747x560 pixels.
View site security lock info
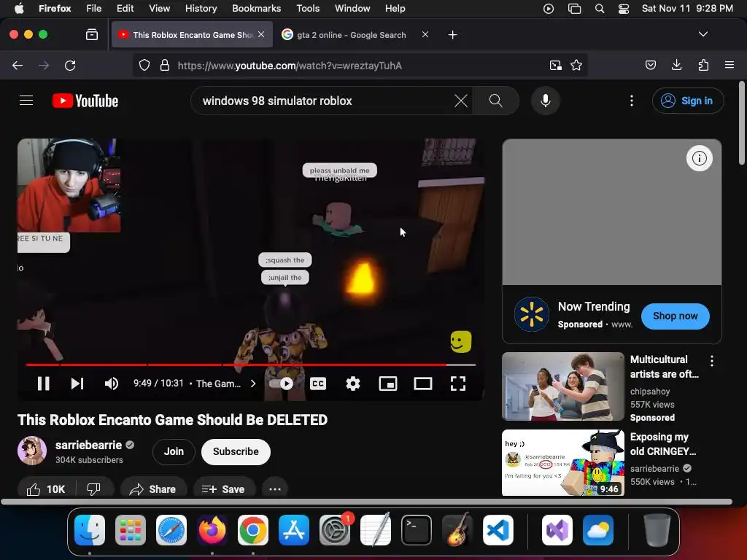coord(165,65)
